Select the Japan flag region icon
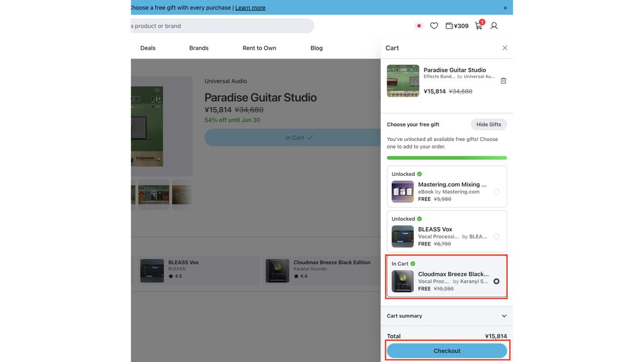This screenshot has width=644, height=362. click(419, 26)
